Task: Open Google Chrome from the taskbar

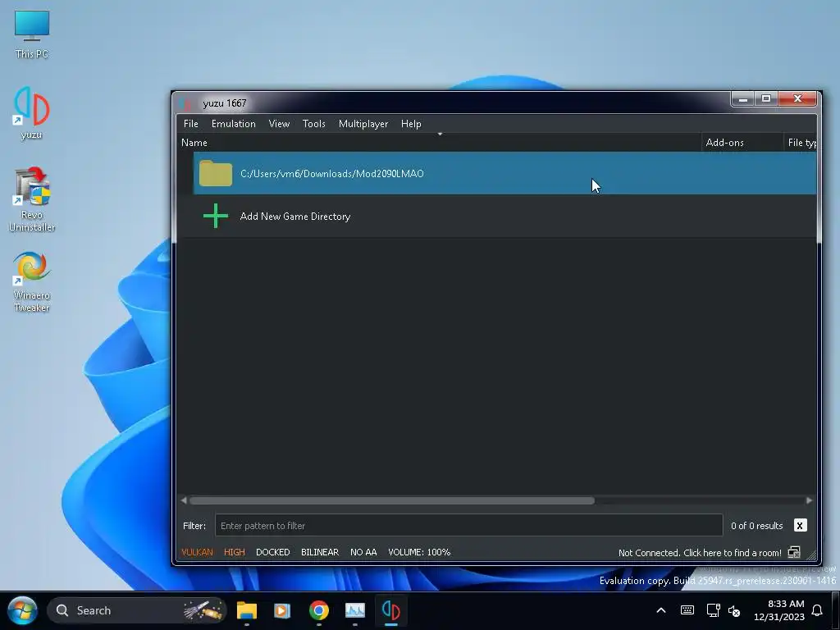Action: [x=319, y=610]
